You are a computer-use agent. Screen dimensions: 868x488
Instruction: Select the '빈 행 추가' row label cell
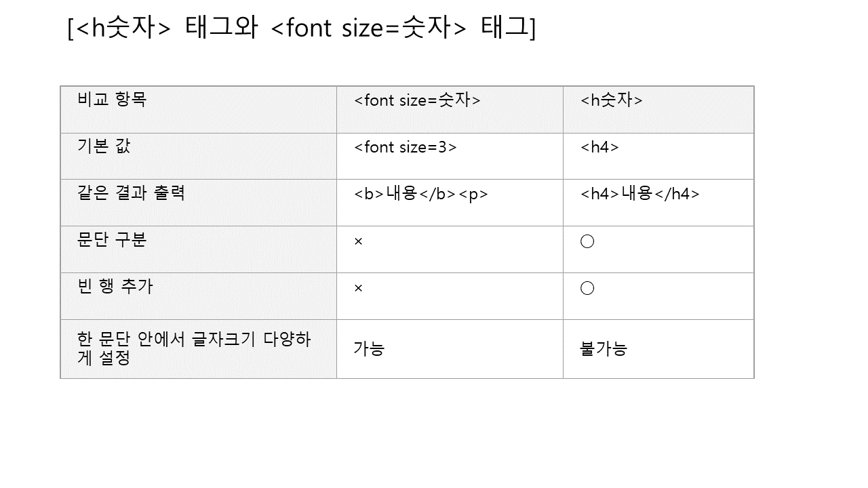coord(116,287)
